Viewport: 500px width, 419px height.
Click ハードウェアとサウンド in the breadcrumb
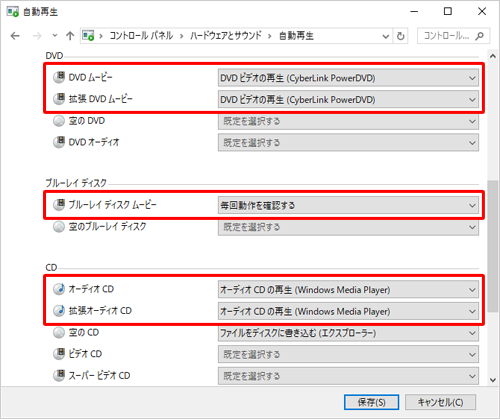click(x=226, y=35)
